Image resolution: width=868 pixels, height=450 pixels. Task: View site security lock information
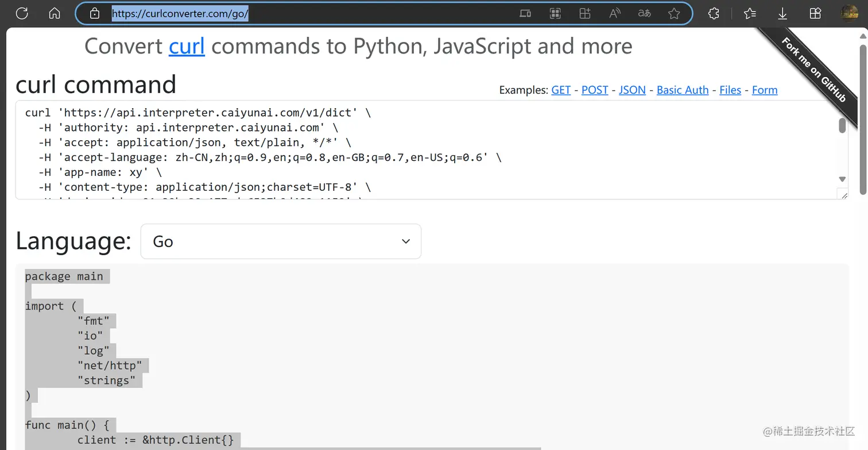click(95, 13)
